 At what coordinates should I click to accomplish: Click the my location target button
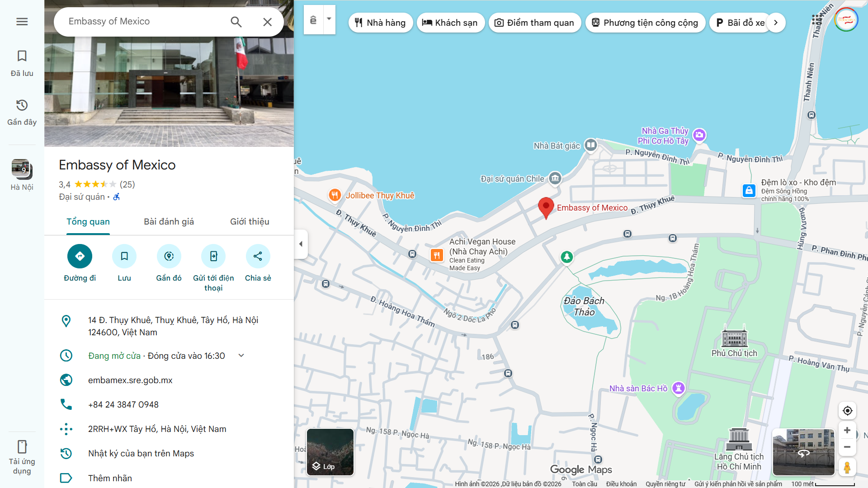pyautogui.click(x=847, y=411)
